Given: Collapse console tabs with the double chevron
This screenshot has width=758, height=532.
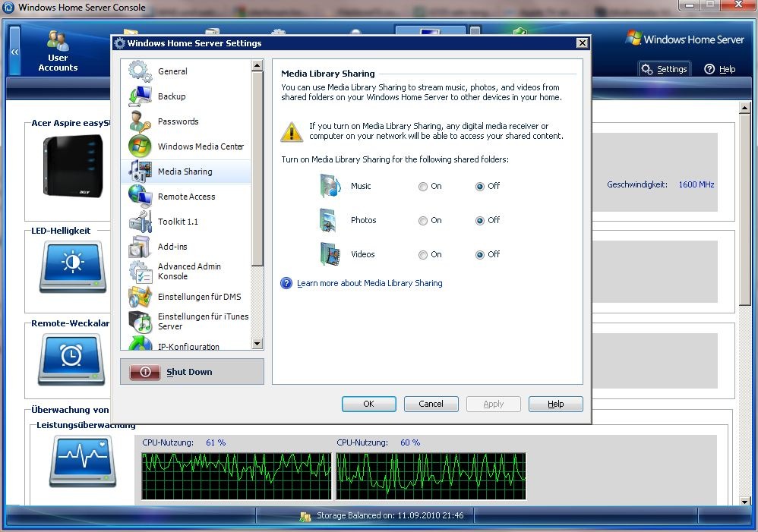Looking at the screenshot, I should pos(15,51).
